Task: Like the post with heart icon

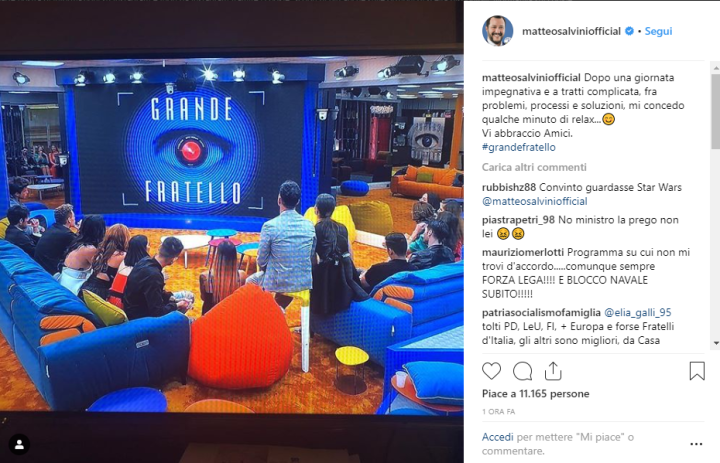Action: coord(491,371)
